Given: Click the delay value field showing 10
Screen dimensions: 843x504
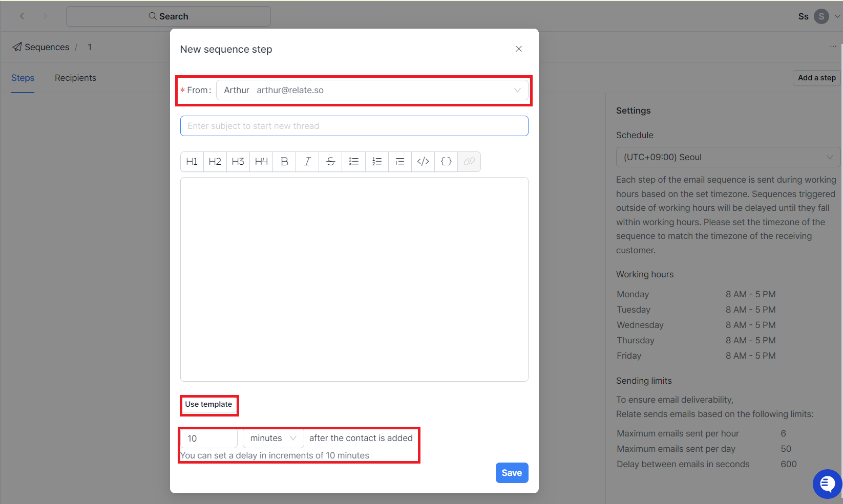Looking at the screenshot, I should [209, 439].
